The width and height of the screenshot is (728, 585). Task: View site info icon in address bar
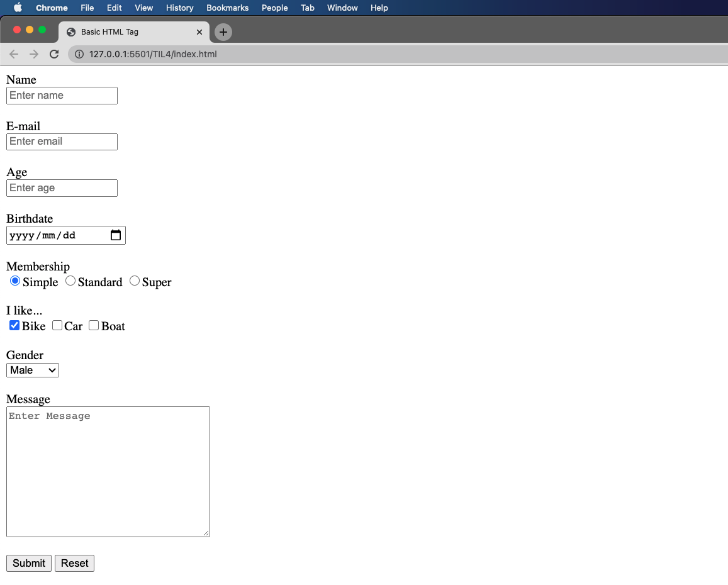click(79, 54)
